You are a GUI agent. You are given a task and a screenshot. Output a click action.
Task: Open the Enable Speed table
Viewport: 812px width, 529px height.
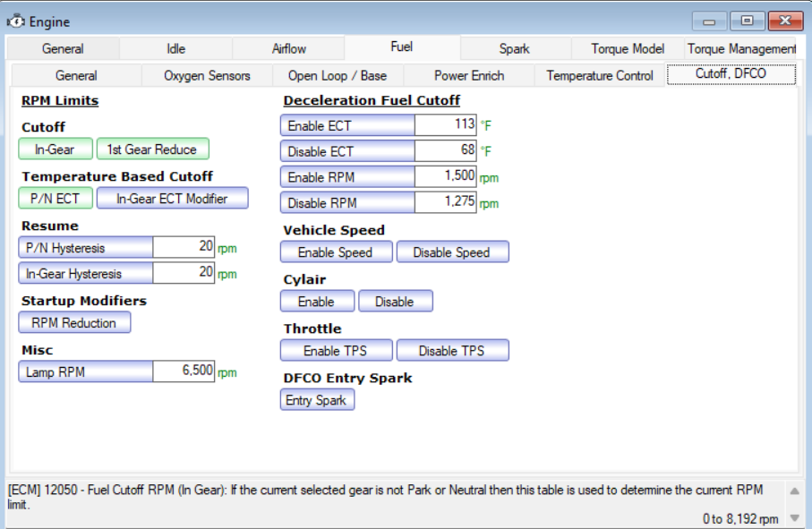click(x=336, y=252)
